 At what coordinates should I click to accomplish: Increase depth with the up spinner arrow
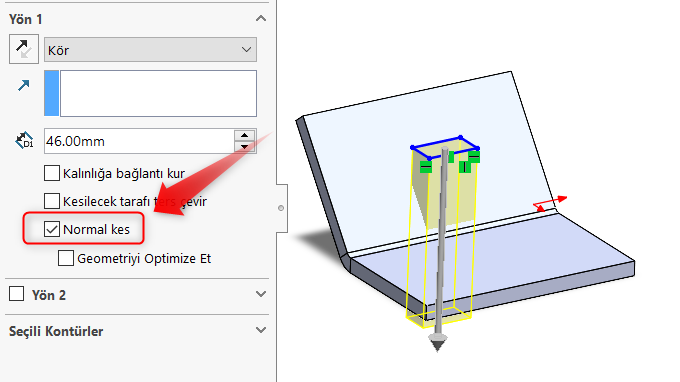tap(245, 135)
